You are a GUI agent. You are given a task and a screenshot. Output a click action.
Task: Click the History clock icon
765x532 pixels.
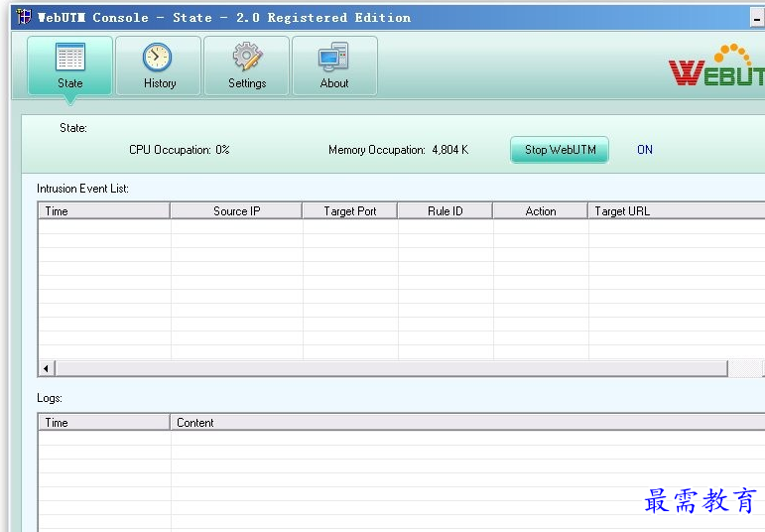(x=157, y=58)
